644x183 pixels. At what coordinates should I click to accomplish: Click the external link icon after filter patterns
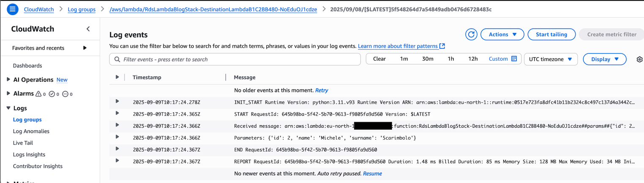(442, 46)
